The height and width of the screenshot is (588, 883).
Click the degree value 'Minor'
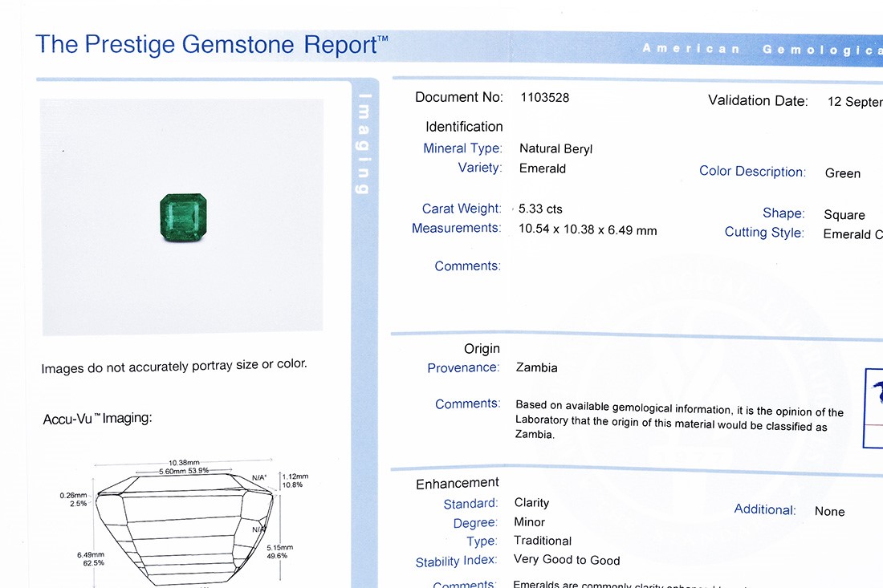[x=529, y=522]
